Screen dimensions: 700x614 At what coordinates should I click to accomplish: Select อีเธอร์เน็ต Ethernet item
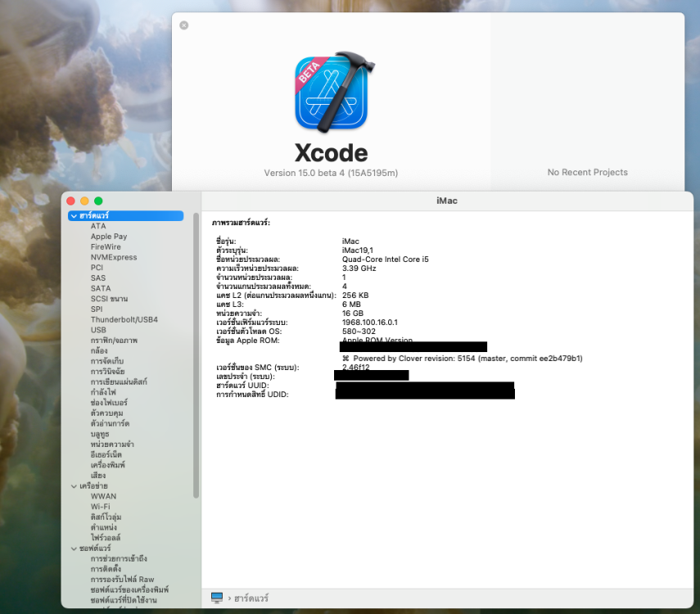point(106,454)
